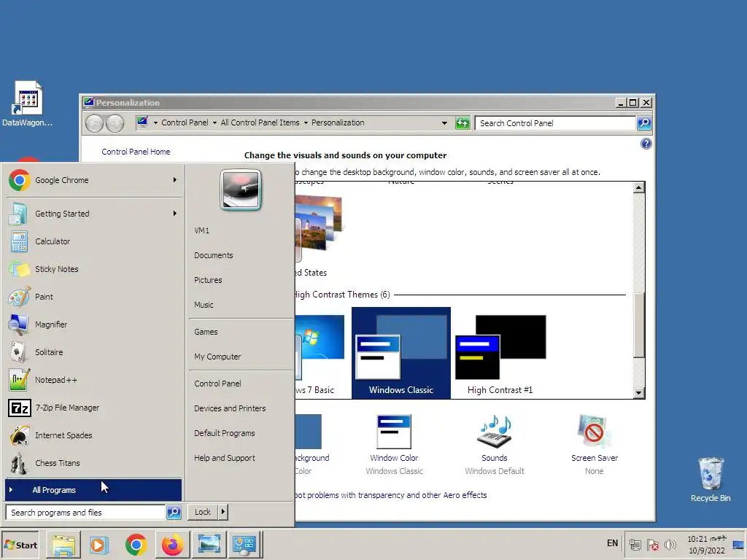Click in Search Control Panel field

(555, 122)
